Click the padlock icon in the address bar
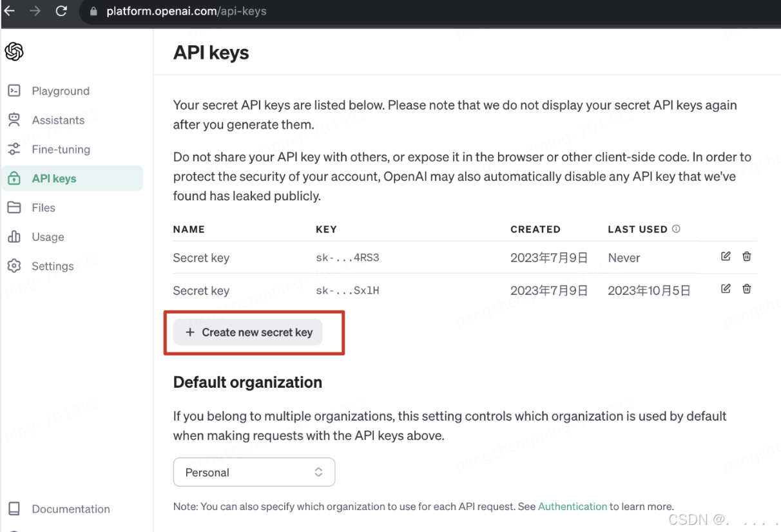 (94, 12)
